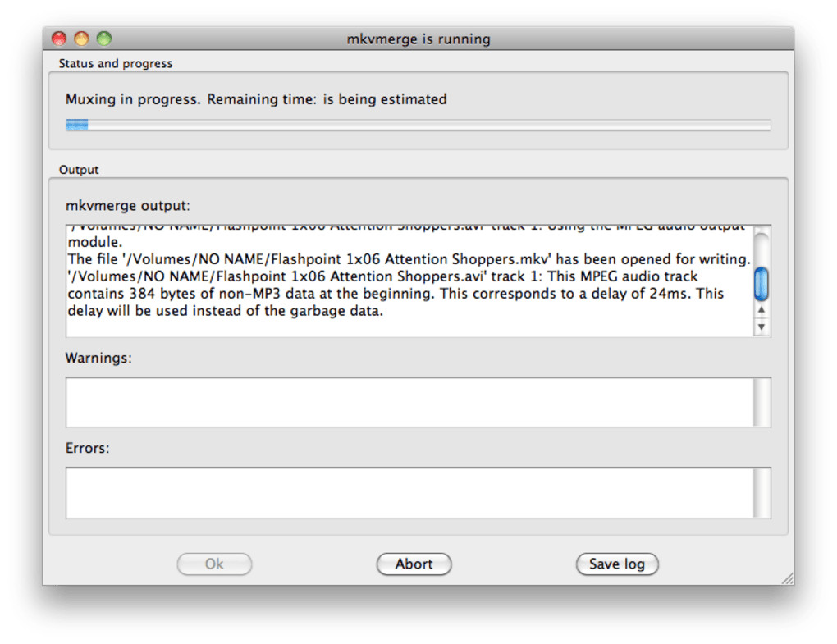This screenshot has height=644, width=837.
Task: Close the mkvmerge window with red button
Action: coord(59,39)
